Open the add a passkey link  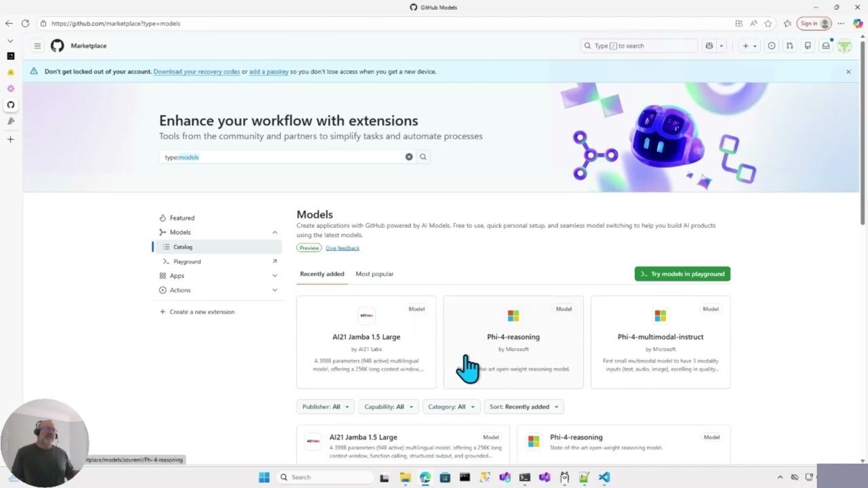269,71
